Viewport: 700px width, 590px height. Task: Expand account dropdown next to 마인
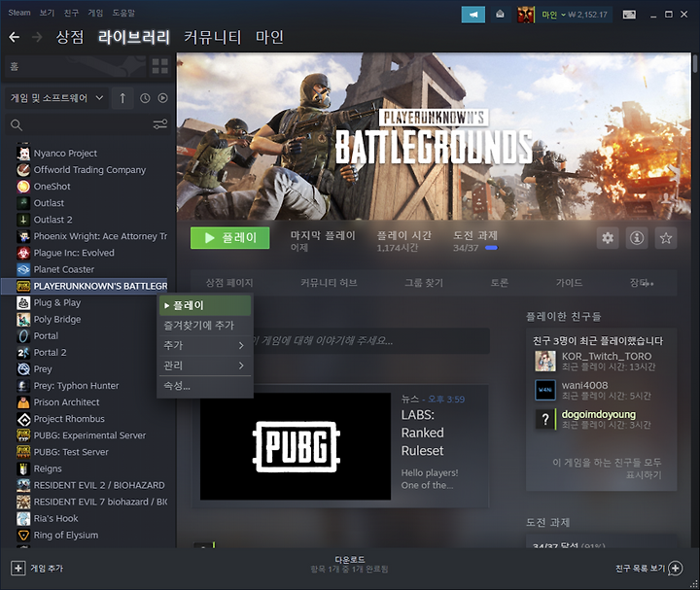pos(563,15)
